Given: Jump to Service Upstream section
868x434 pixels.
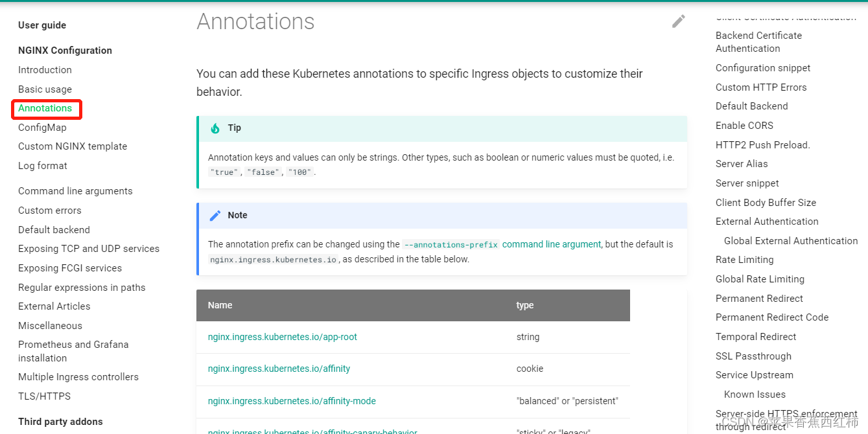Looking at the screenshot, I should coord(755,375).
